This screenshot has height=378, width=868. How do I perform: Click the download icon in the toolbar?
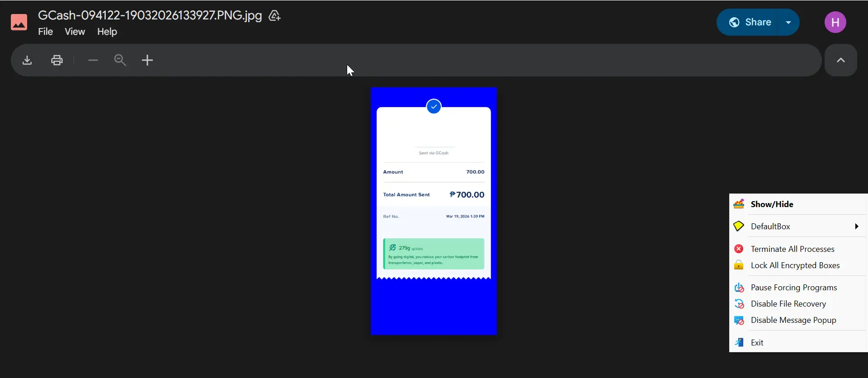point(27,60)
